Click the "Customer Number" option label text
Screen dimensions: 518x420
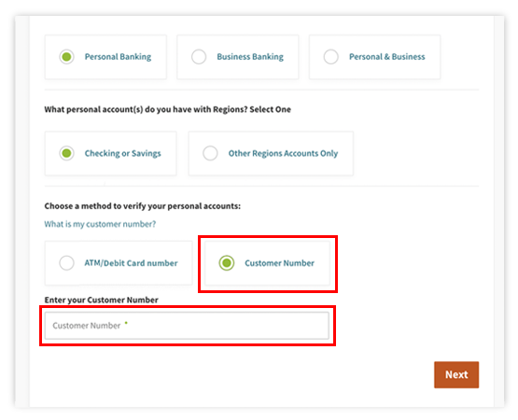279,263
